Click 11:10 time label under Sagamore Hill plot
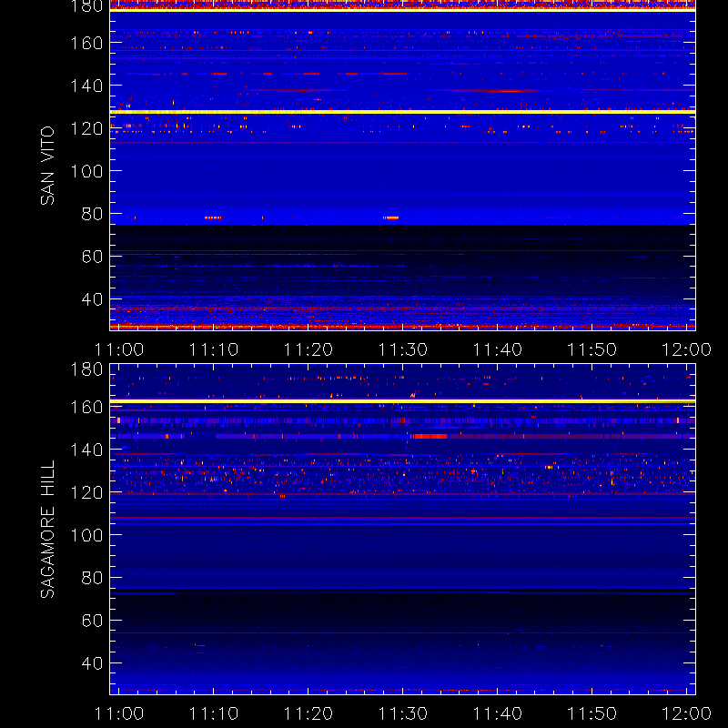The height and width of the screenshot is (728, 728). (214, 713)
